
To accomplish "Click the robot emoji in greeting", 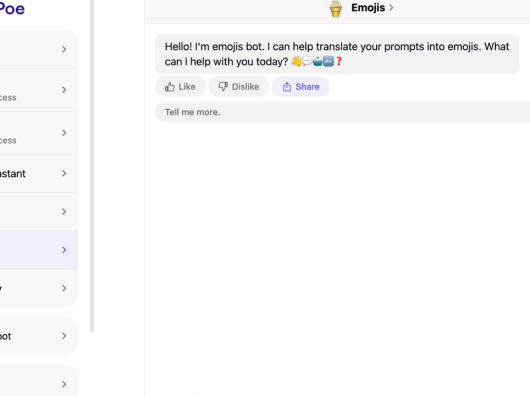I will click(317, 61).
